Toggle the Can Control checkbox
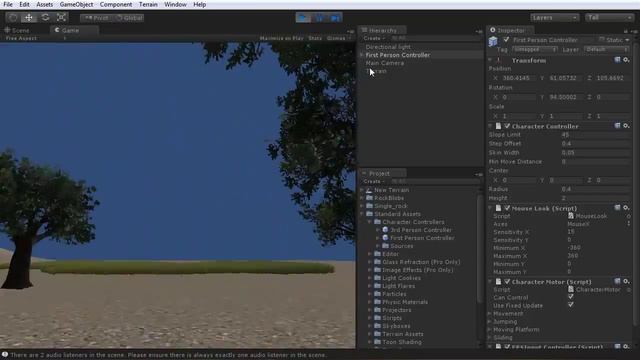 (x=571, y=298)
